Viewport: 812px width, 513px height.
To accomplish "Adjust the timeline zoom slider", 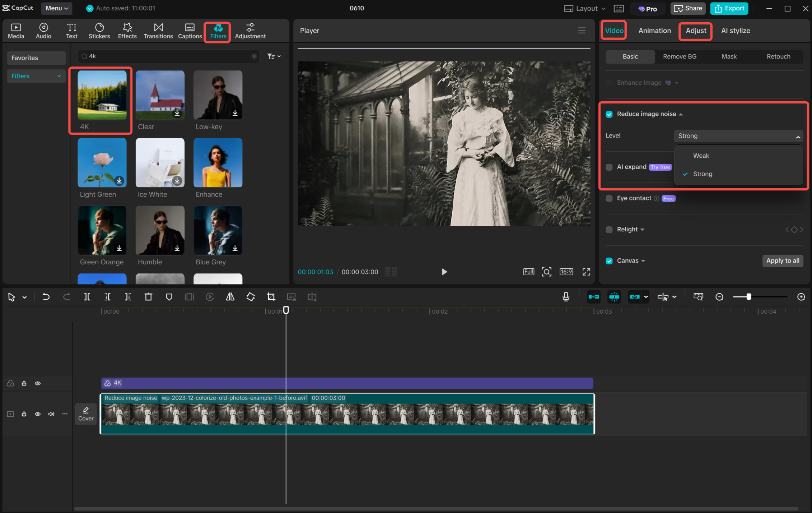I will [750, 297].
